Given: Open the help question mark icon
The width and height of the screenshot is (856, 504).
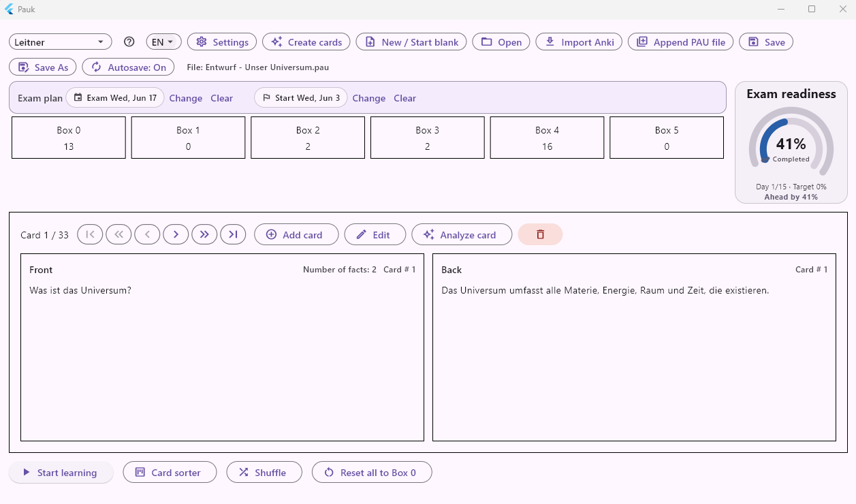Looking at the screenshot, I should (129, 42).
